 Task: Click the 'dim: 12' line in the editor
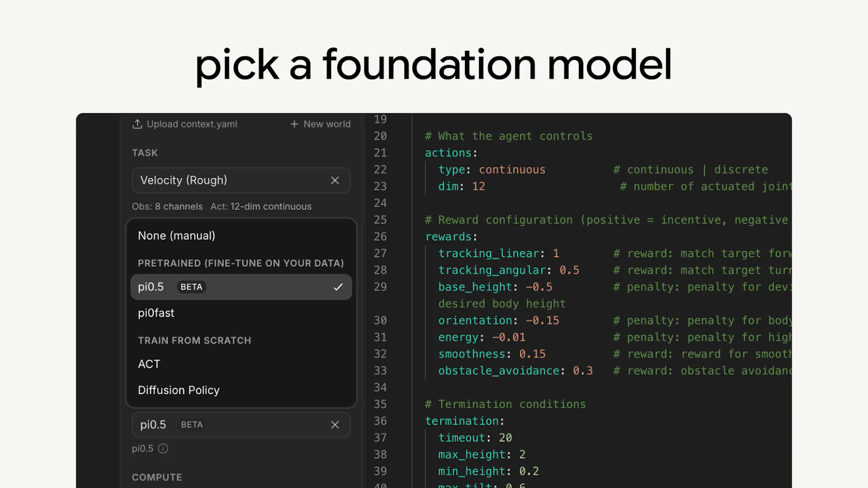click(462, 187)
